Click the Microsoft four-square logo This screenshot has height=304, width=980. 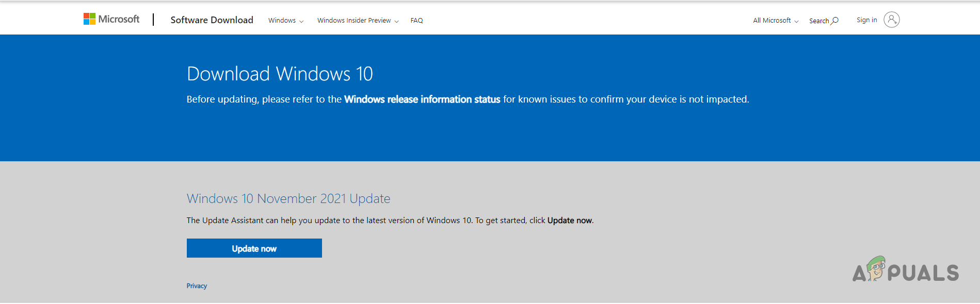[89, 19]
